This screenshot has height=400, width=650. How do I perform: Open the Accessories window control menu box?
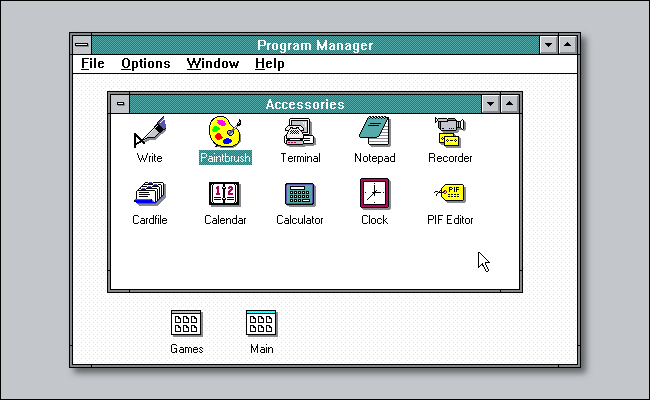pos(120,104)
